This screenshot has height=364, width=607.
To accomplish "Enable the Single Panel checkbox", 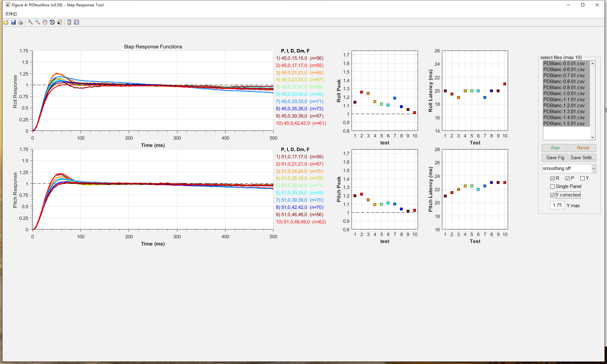I will coord(552,186).
